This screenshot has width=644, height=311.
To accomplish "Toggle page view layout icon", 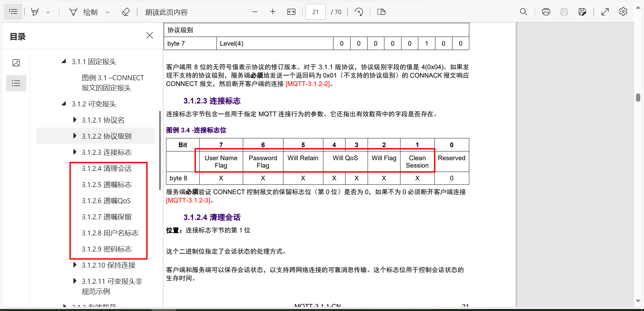I will click(381, 12).
